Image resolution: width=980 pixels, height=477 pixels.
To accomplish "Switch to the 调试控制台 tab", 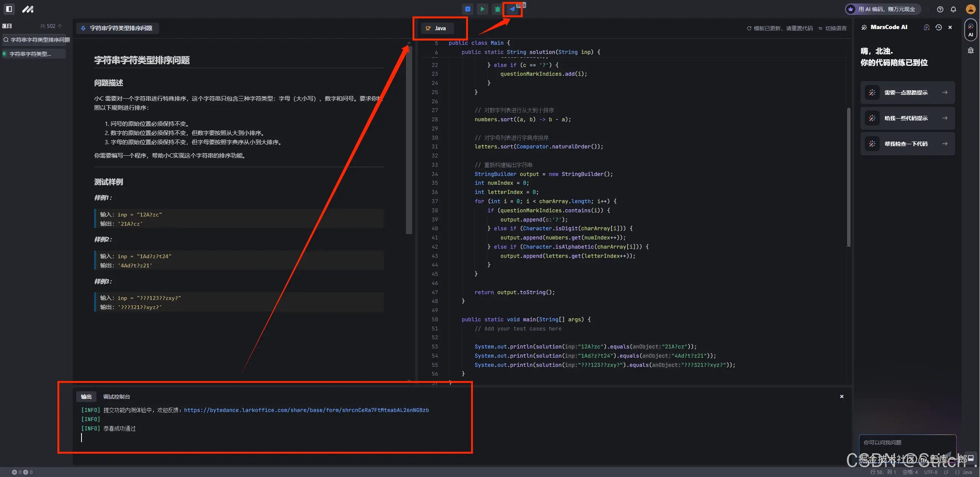I will (x=117, y=397).
